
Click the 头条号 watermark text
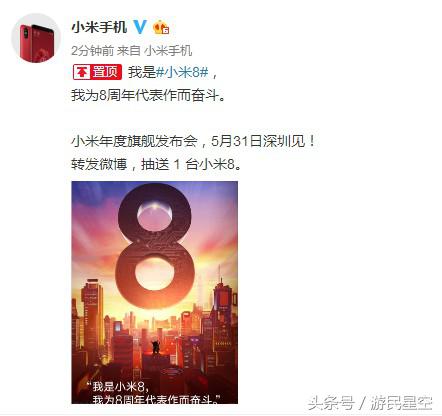(x=331, y=403)
